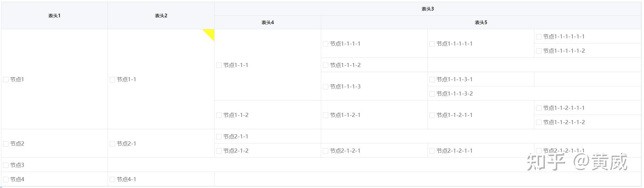Click the 表头2 column header
644x188 pixels.
coord(161,16)
